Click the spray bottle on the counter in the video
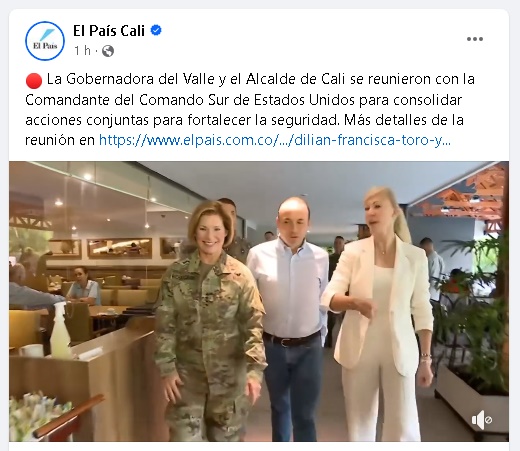This screenshot has width=520, height=451. (x=60, y=329)
